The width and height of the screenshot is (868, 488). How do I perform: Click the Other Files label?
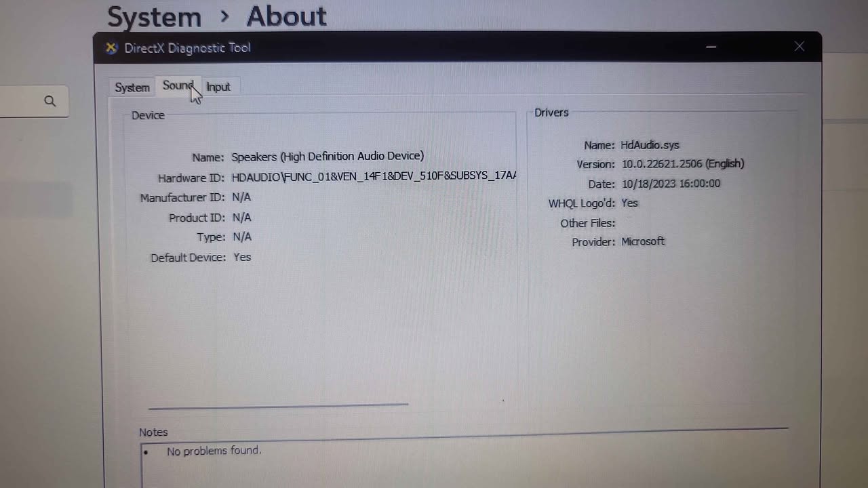[587, 223]
